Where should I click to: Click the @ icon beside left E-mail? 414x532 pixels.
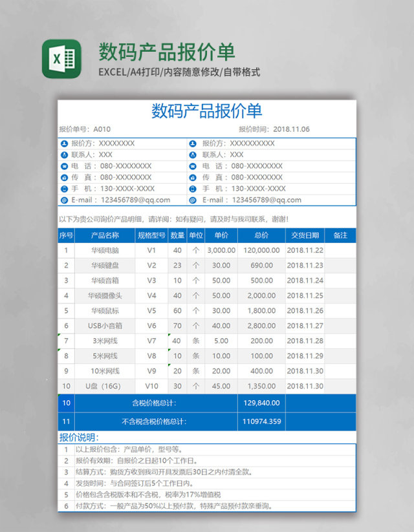point(64,200)
